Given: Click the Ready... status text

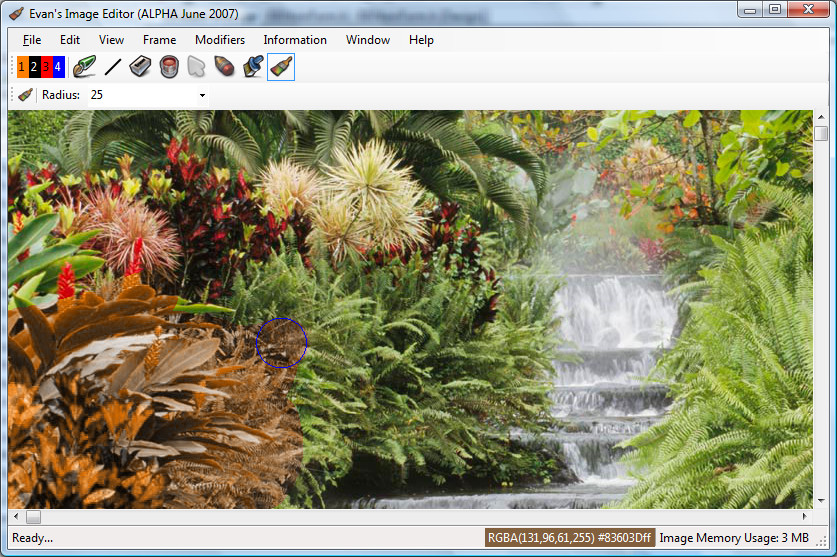Looking at the screenshot, I should click(33, 538).
